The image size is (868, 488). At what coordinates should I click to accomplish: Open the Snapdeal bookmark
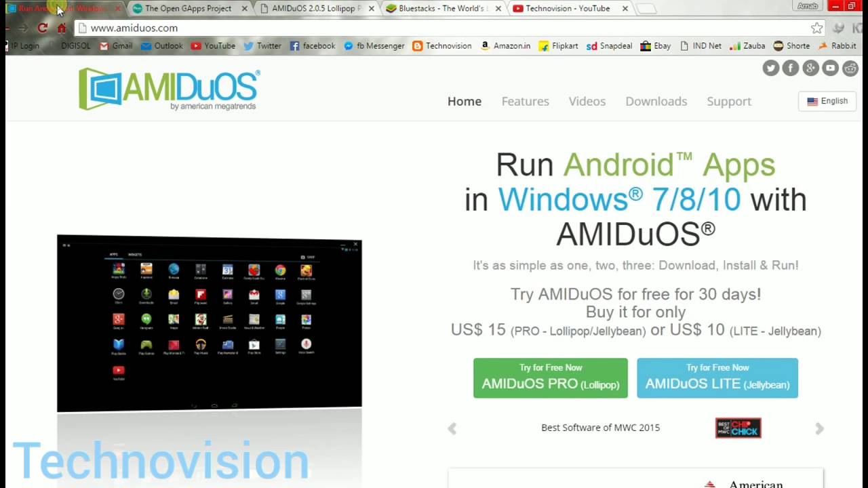coord(609,45)
